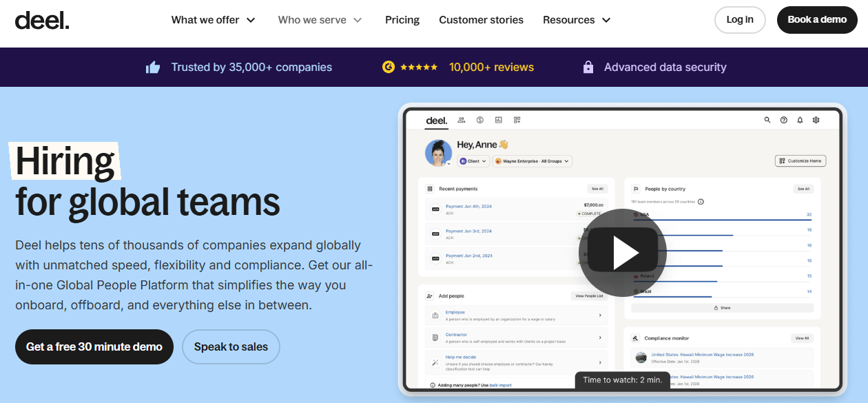Expand the Resources menu
Screen dimensions: 868x403
(577, 20)
